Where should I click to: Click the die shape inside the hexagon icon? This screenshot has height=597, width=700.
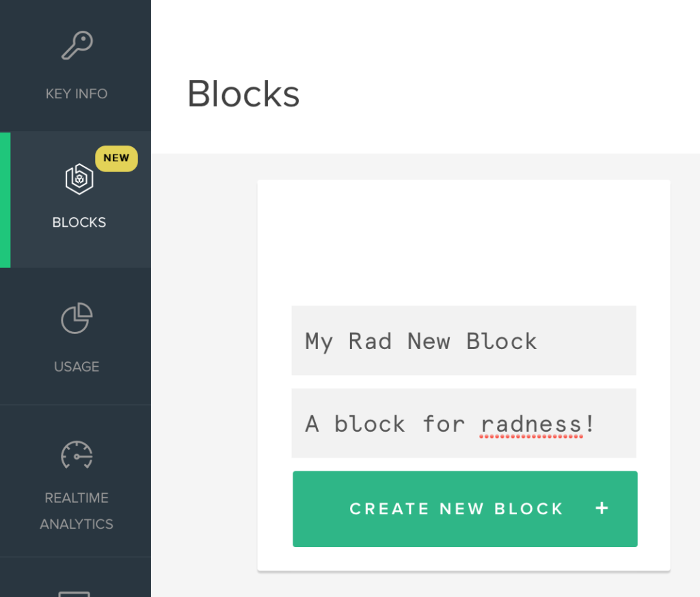79,179
